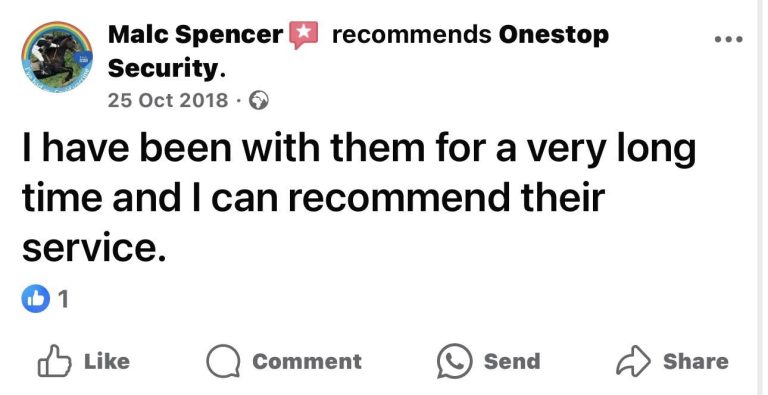This screenshot has height=395, width=768.
Task: Click the thumbs-up outline Like icon
Action: coord(54,361)
